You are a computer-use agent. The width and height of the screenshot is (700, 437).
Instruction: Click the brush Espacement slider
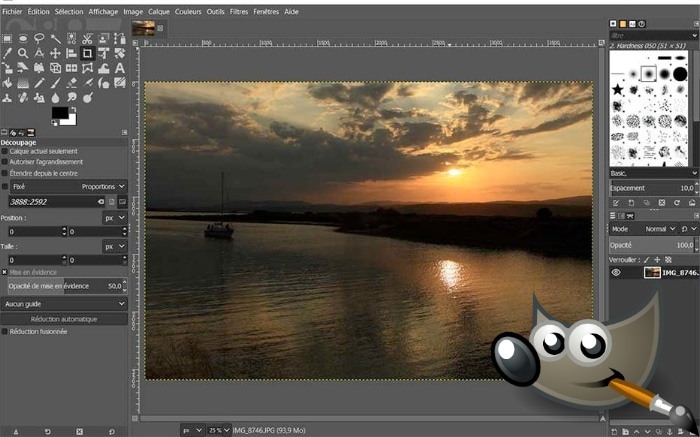tap(652, 188)
